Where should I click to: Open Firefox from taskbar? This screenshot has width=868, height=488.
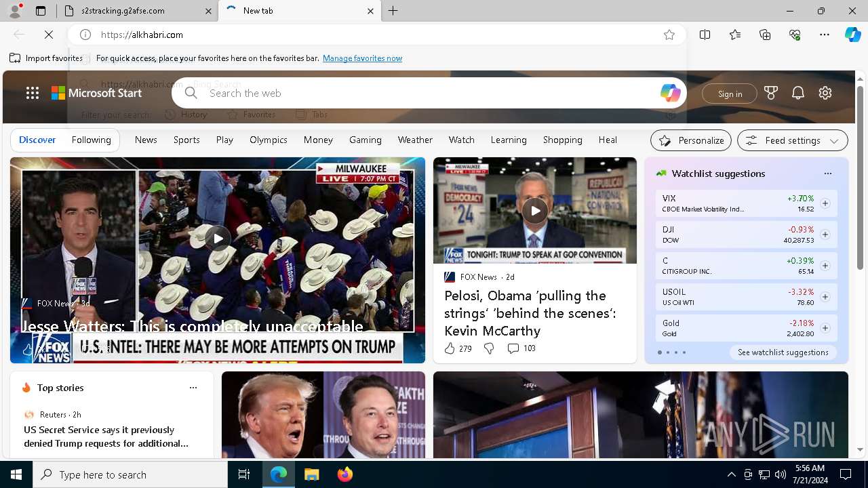(345, 474)
